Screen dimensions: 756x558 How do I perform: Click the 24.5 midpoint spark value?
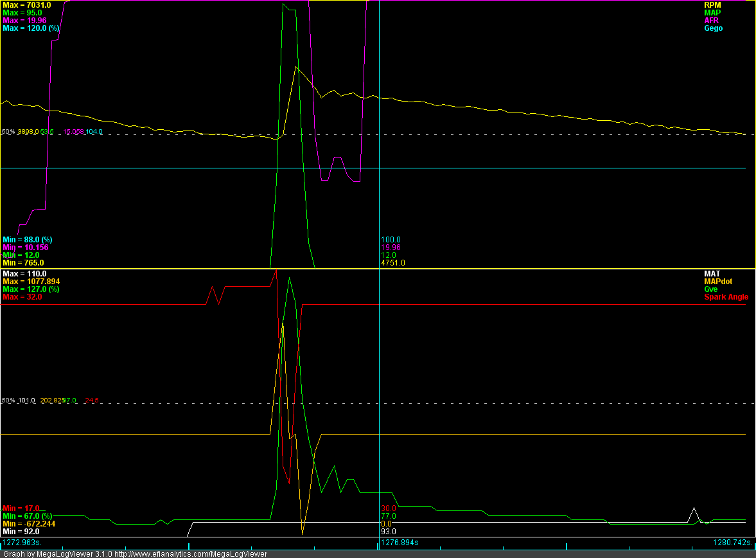pyautogui.click(x=92, y=401)
